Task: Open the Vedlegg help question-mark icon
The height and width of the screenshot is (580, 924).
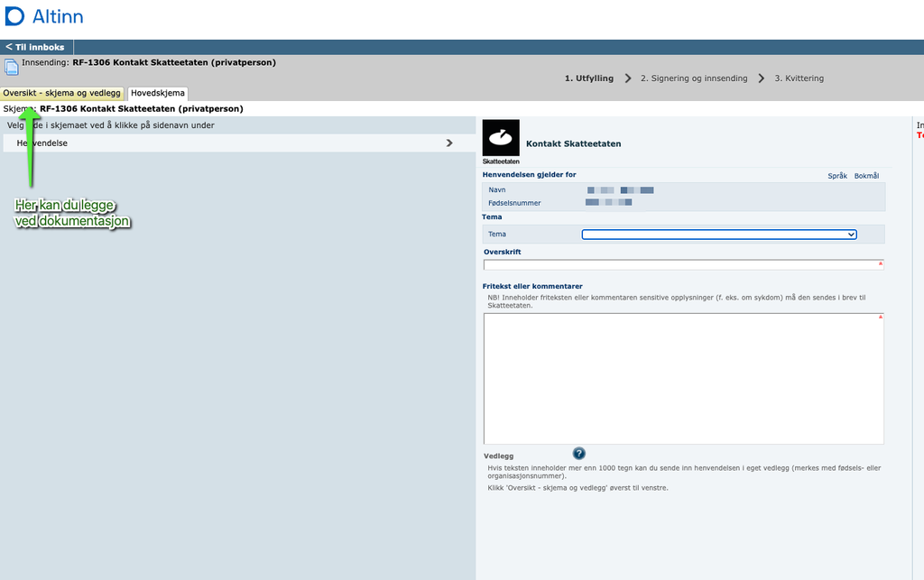Action: [578, 454]
